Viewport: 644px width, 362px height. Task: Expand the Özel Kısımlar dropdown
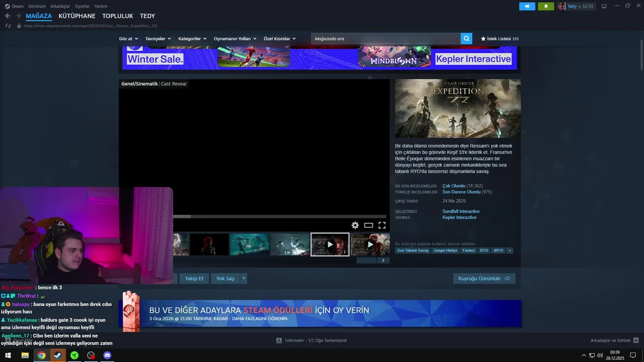click(x=280, y=39)
